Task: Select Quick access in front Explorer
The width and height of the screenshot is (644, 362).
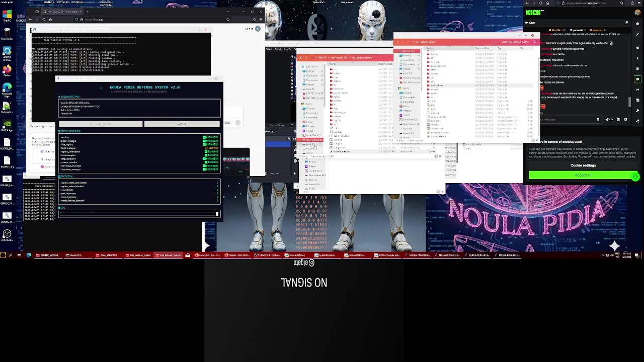Action: click(x=407, y=51)
